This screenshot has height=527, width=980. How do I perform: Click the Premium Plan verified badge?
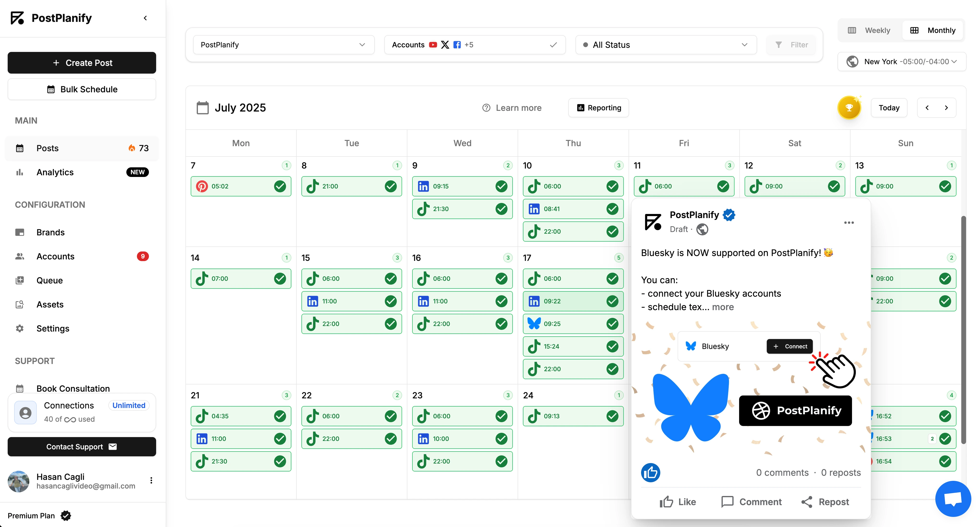[66, 515]
